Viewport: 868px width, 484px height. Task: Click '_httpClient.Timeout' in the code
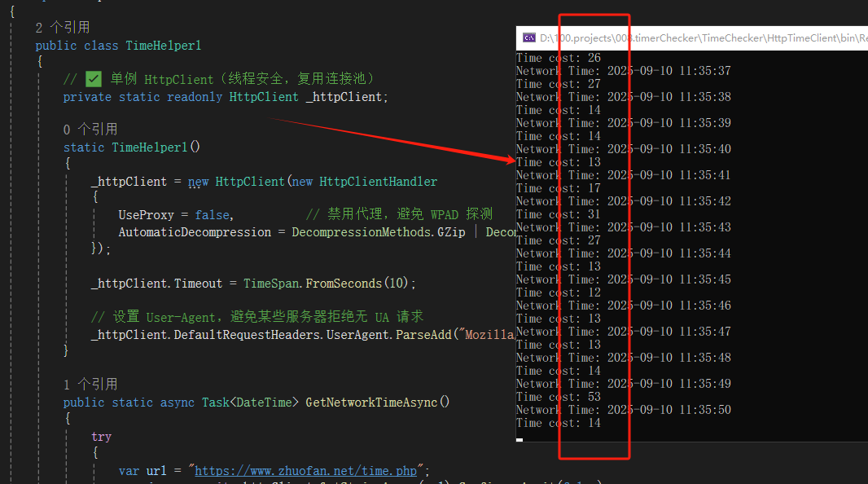click(156, 284)
